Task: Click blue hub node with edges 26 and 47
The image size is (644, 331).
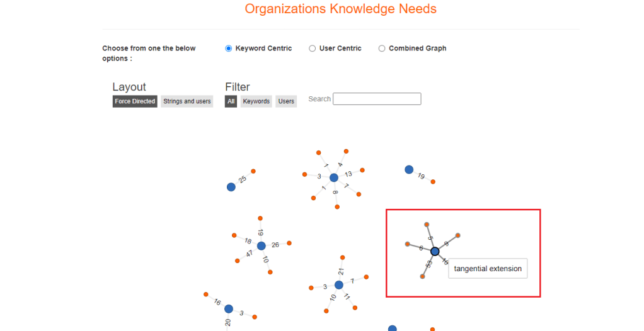Action: pos(262,245)
